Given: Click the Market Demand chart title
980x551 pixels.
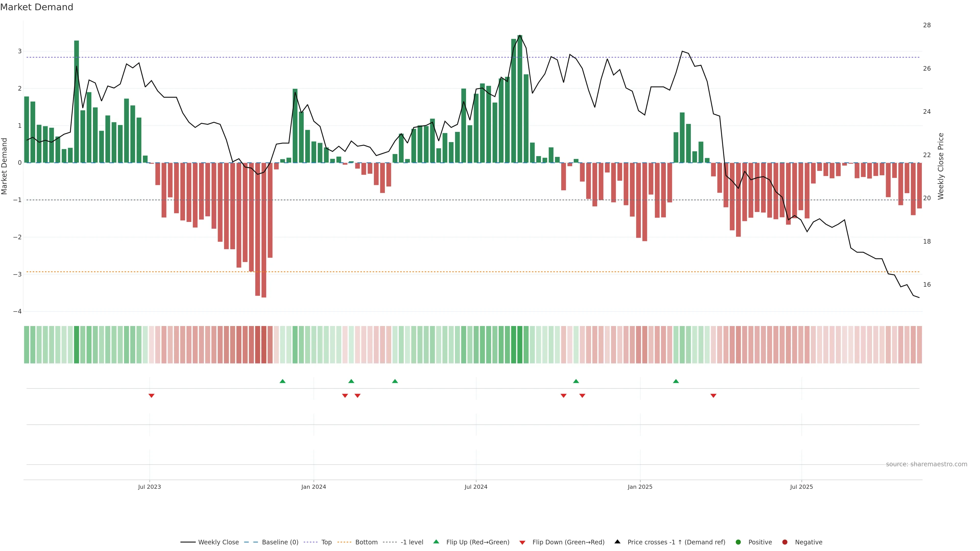Looking at the screenshot, I should (36, 7).
